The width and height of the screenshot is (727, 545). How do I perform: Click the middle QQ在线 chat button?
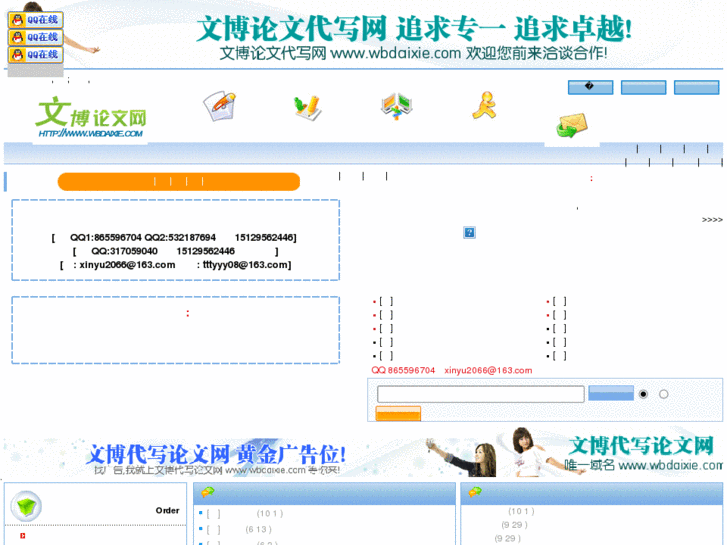click(35, 37)
